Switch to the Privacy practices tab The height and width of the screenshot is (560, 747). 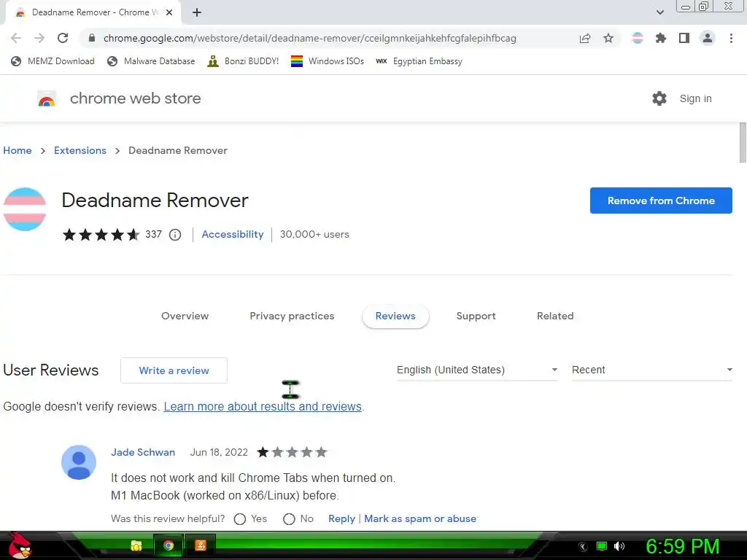pyautogui.click(x=292, y=316)
